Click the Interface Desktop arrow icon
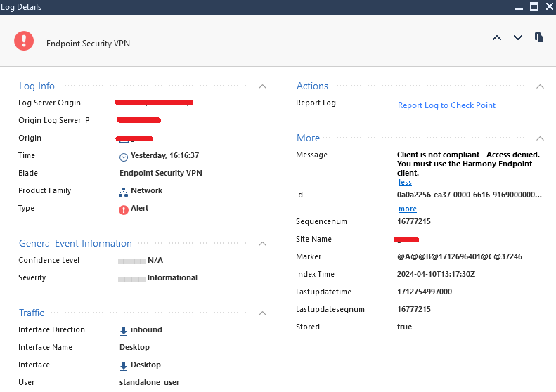556x392 pixels. coord(124,366)
